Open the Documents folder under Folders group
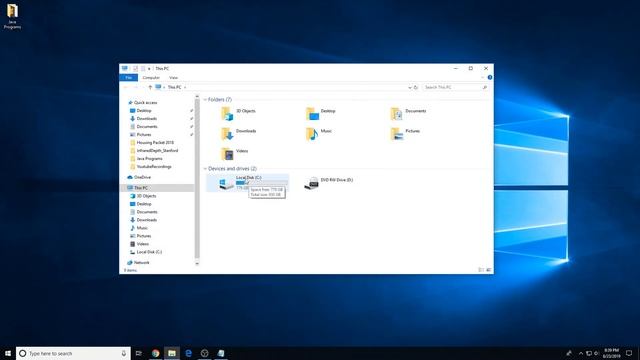 click(x=408, y=113)
